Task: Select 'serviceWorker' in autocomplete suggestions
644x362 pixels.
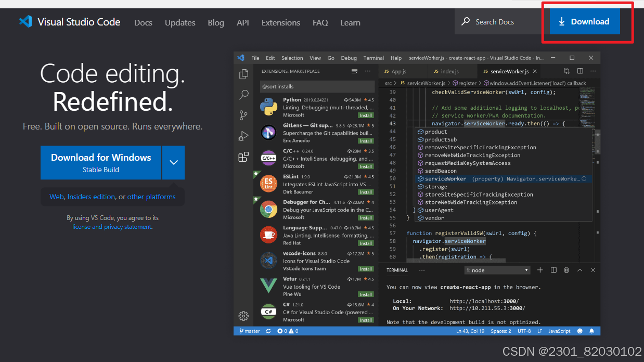Action: (x=503, y=178)
